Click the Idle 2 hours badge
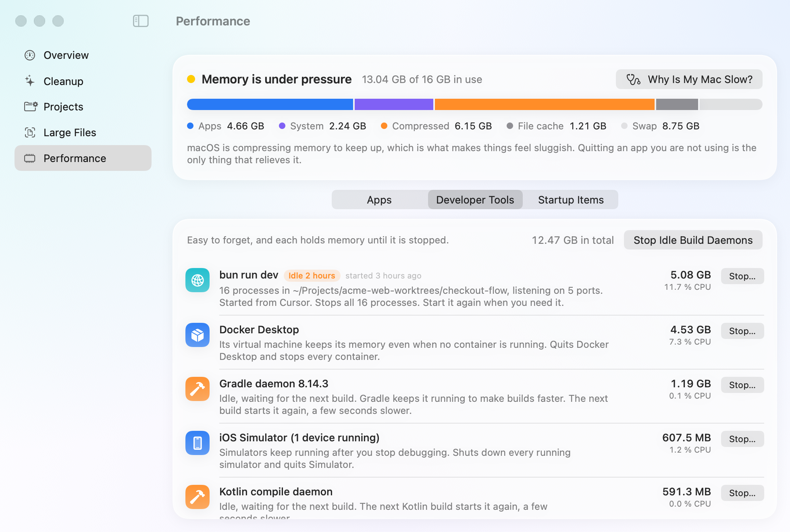 312,276
